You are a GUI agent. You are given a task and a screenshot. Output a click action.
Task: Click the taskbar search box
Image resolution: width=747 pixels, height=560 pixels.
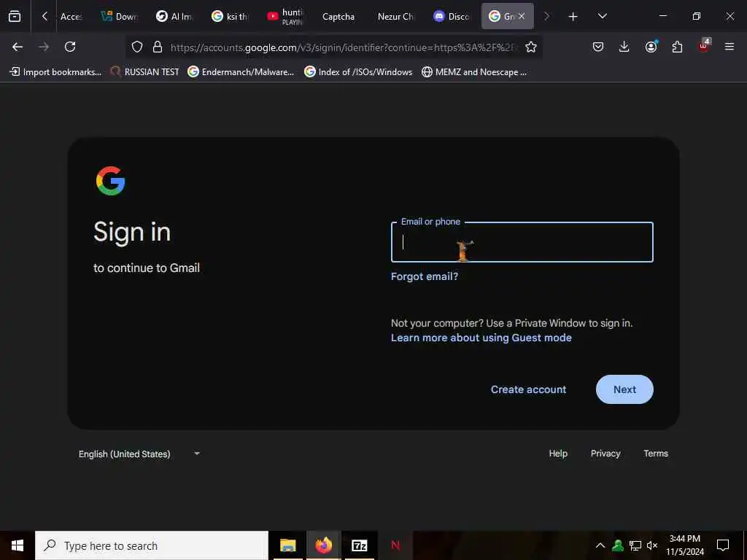point(152,545)
